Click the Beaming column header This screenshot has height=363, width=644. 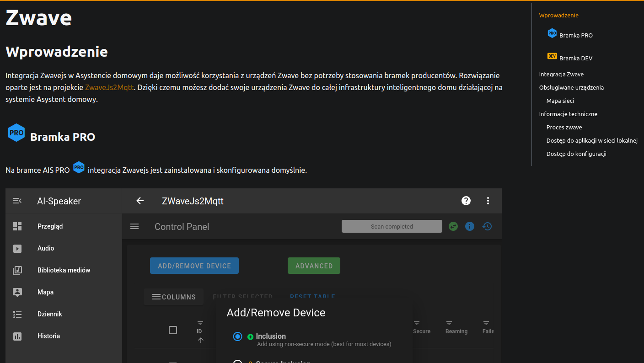click(456, 331)
